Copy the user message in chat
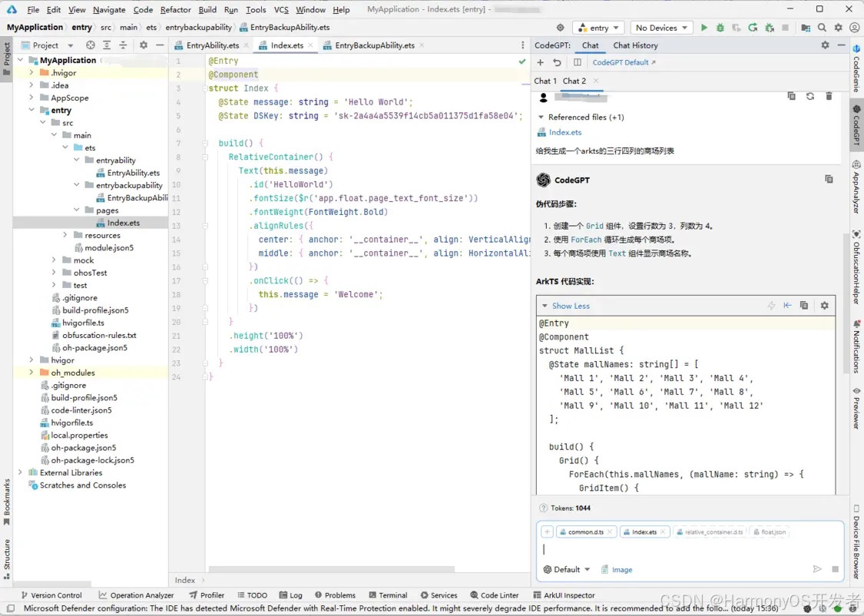Viewport: 864px width, 616px height. 791,96
